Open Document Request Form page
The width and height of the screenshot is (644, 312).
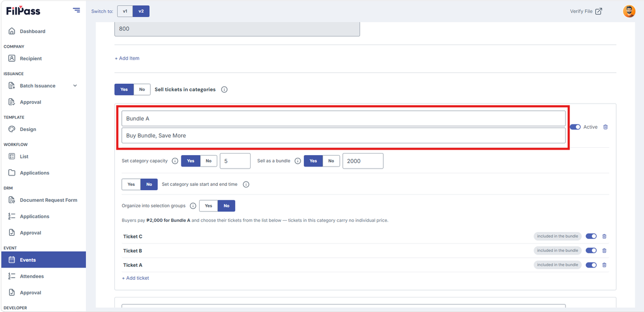pyautogui.click(x=48, y=200)
